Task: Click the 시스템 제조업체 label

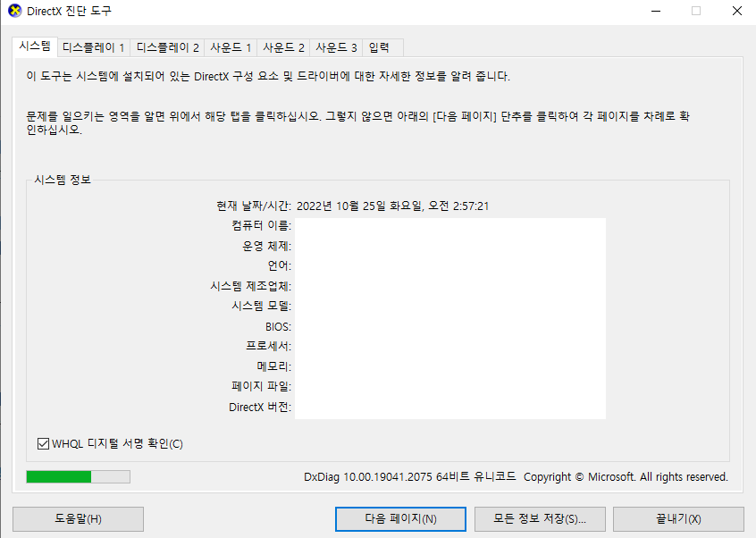Action: coord(251,286)
